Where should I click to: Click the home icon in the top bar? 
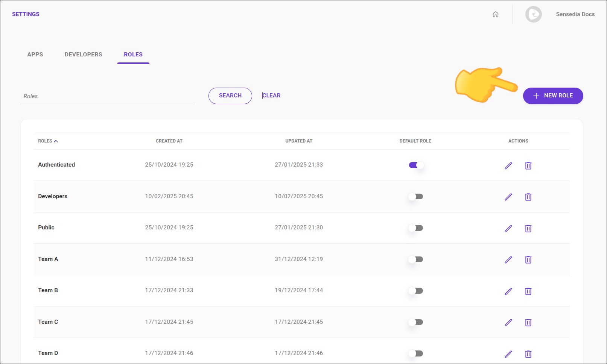[495, 14]
